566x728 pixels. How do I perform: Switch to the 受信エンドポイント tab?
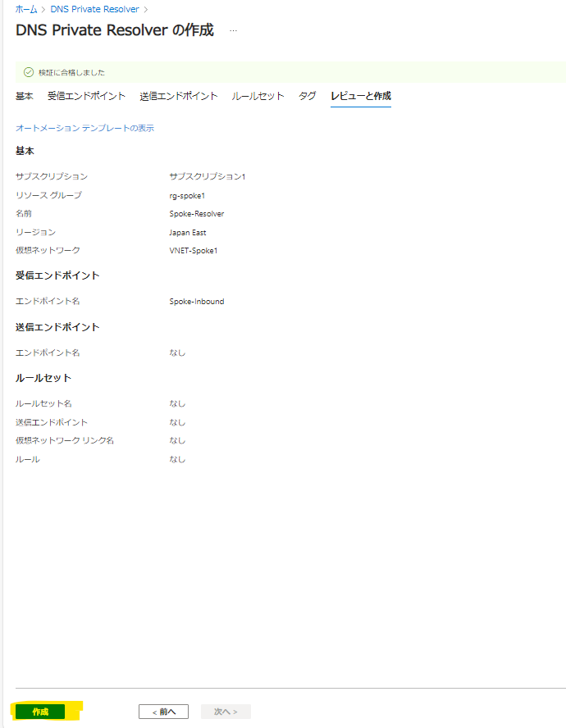click(x=86, y=96)
